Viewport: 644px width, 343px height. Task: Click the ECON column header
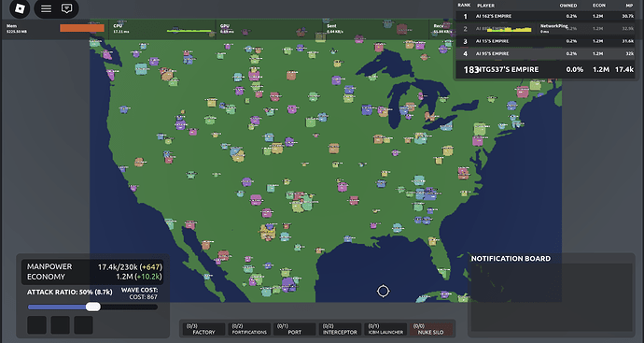tap(599, 6)
